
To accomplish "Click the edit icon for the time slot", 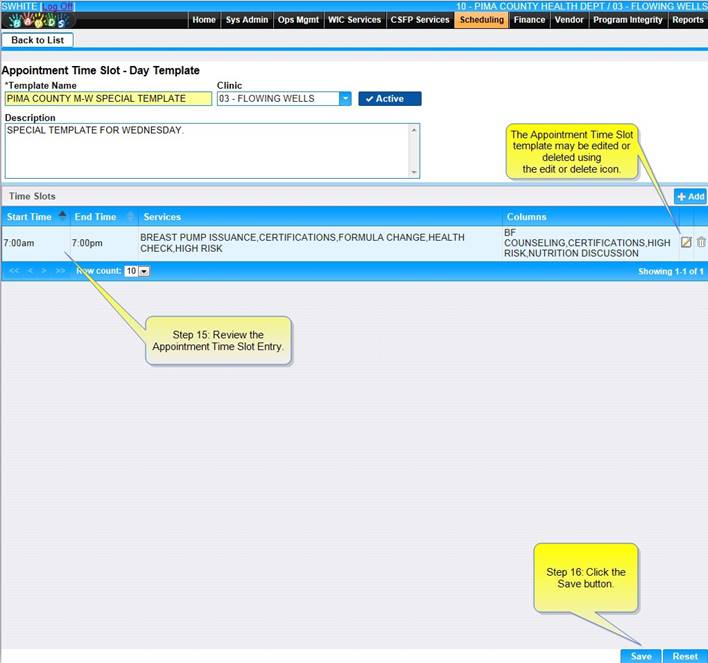I will pos(686,242).
